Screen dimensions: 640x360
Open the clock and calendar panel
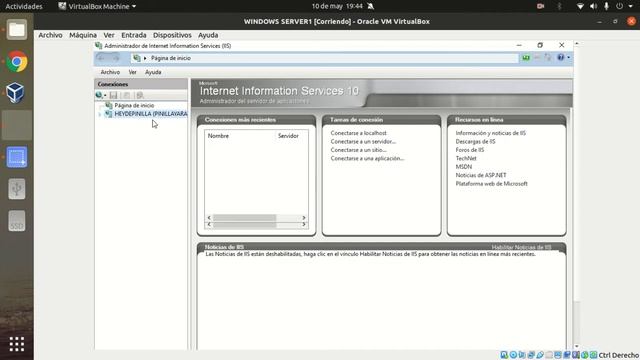click(x=337, y=6)
